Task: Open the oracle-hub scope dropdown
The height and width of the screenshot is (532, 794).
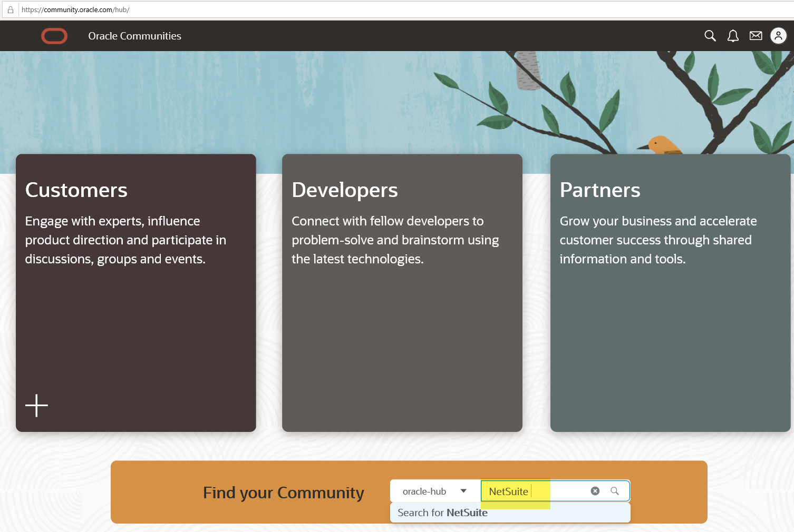Action: coord(435,491)
